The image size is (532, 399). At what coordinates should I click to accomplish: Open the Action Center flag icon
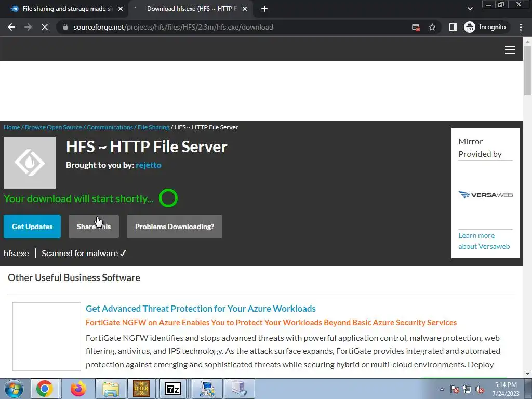click(x=454, y=389)
